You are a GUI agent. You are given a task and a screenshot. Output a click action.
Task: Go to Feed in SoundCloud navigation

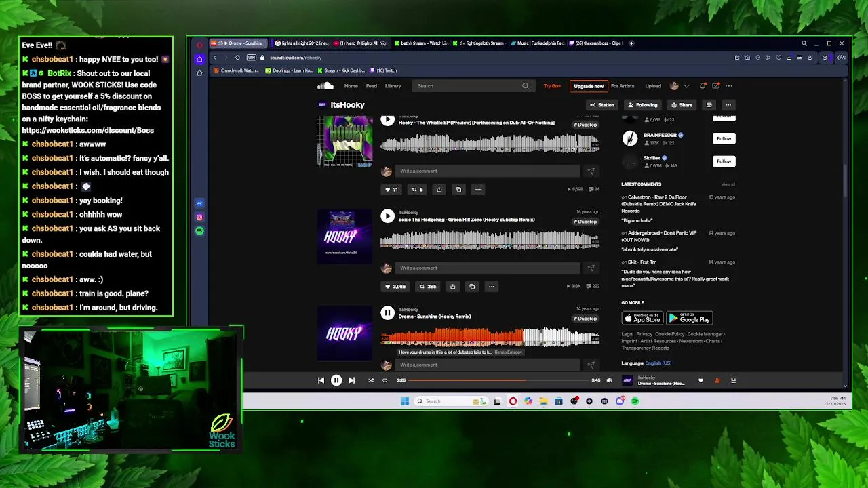(372, 86)
